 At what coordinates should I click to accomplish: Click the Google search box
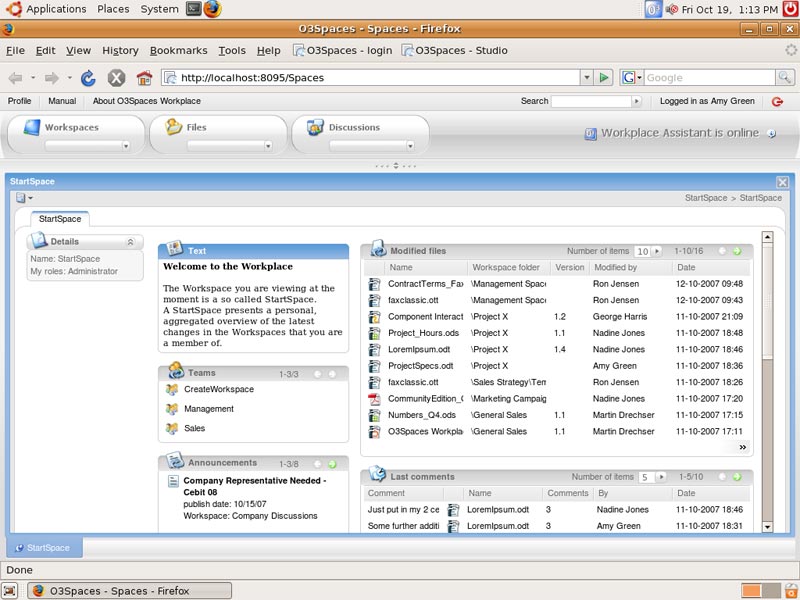click(710, 78)
